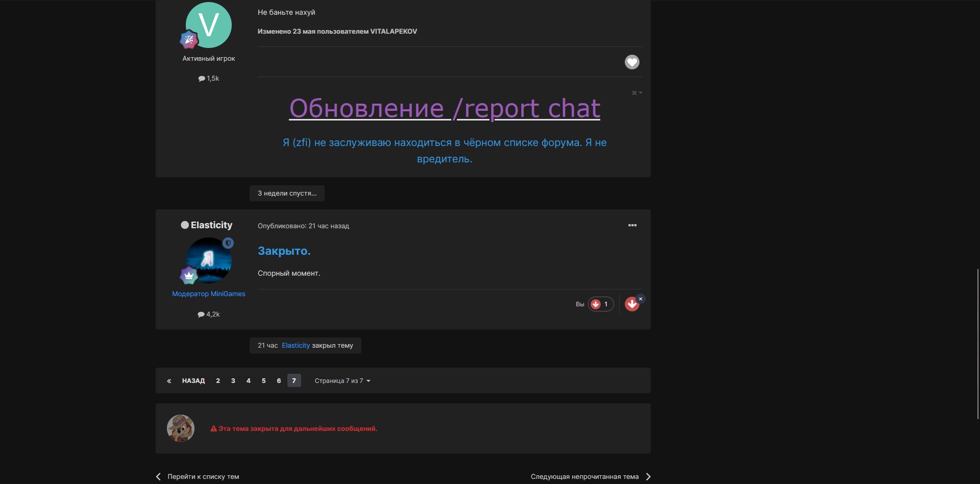Expand the 'Страница 7 из 7' page dropdown
The height and width of the screenshot is (484, 980).
342,381
